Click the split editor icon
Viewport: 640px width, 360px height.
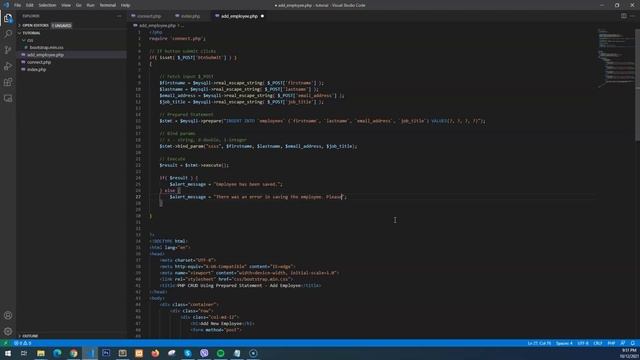(x=624, y=16)
